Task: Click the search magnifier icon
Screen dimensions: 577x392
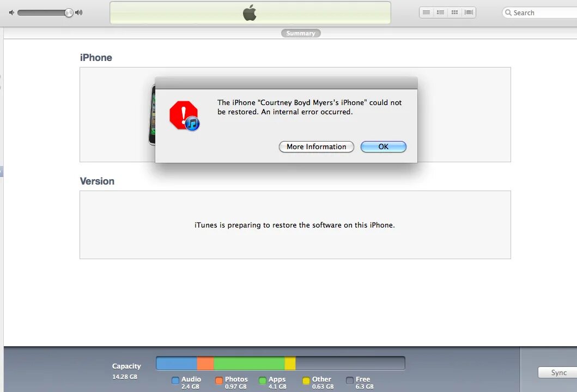Action: click(x=508, y=13)
